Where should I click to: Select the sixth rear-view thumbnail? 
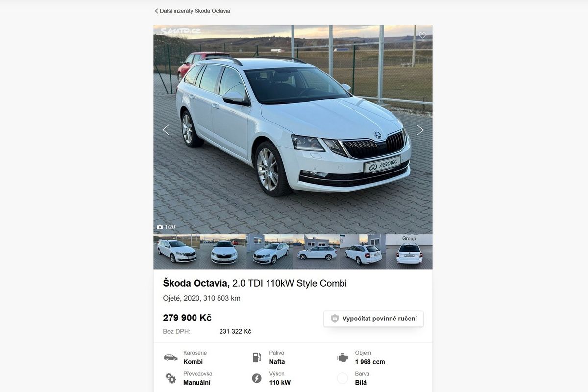pyautogui.click(x=409, y=251)
